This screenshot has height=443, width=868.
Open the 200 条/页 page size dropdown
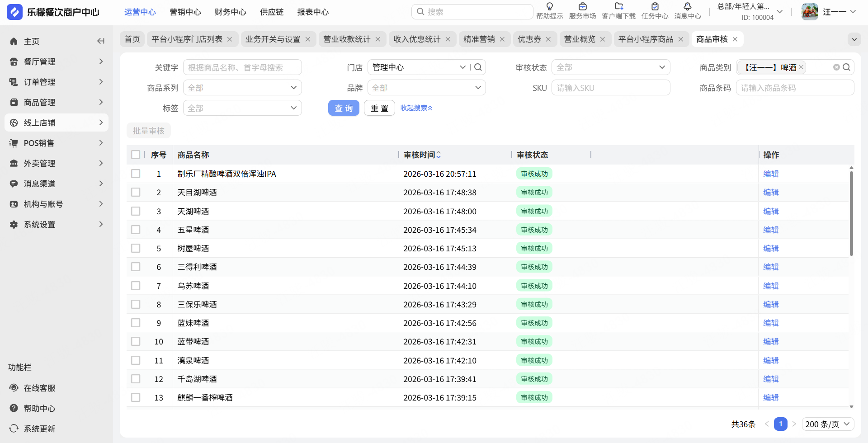tap(828, 424)
